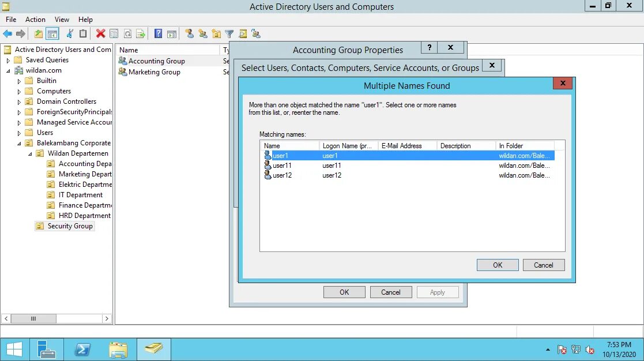Expand the Domain Controllers node

[19, 101]
